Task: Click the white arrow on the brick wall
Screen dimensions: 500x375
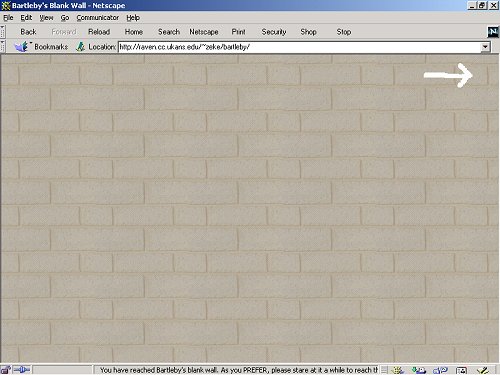Action: tap(448, 75)
